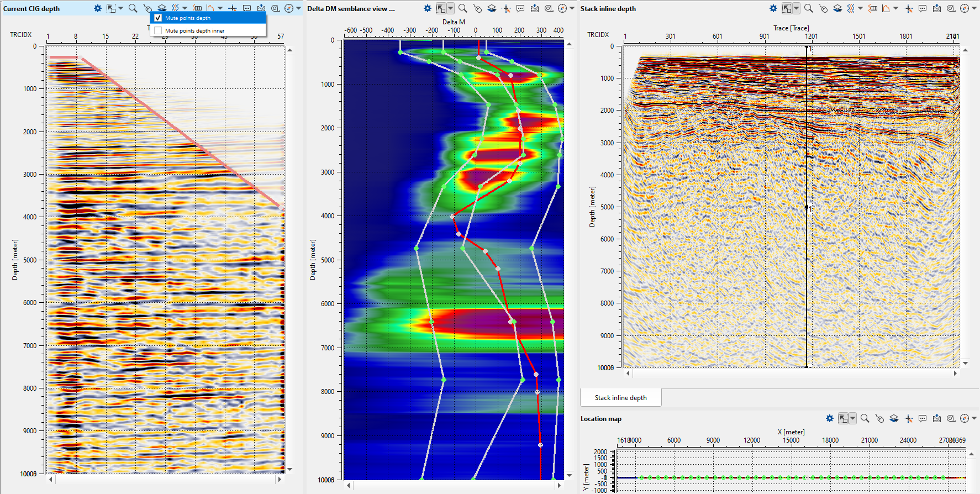
Task: Click crosshair cursor tool in Delta DM semblance toolbar
Action: [506, 8]
